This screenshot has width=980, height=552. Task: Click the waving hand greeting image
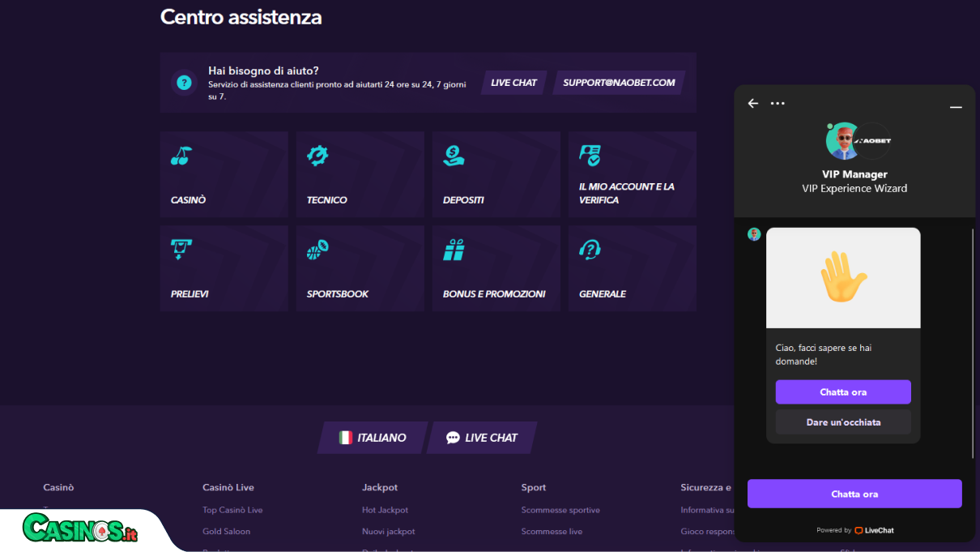[843, 278]
